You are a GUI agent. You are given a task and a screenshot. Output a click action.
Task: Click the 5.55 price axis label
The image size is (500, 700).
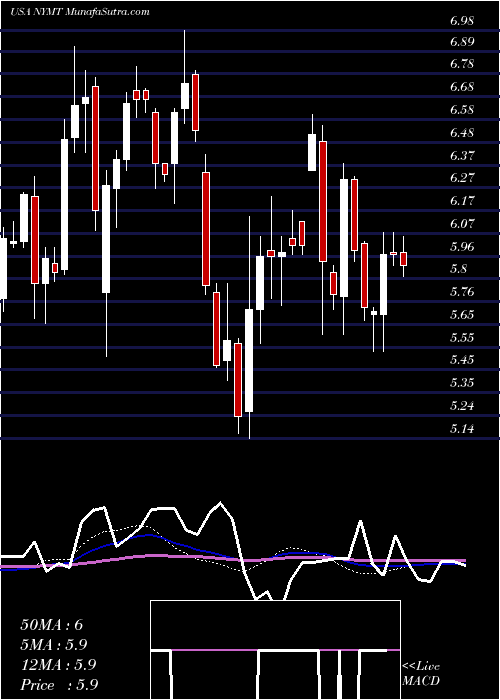click(x=462, y=337)
